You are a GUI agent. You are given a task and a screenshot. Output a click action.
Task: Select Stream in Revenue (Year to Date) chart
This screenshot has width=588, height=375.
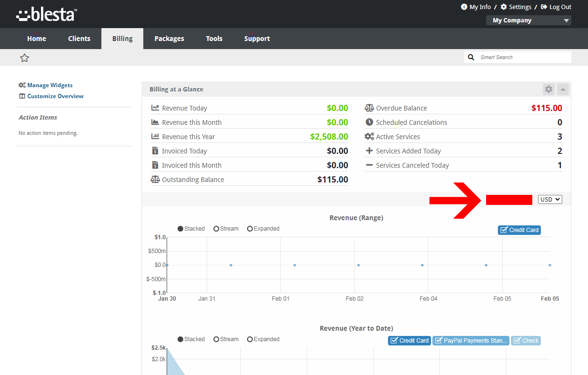click(x=226, y=339)
